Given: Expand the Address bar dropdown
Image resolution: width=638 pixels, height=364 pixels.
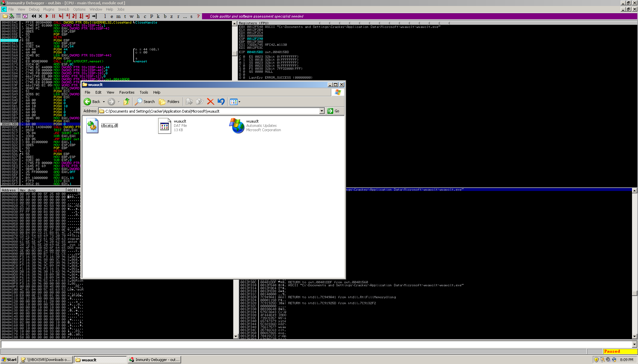Looking at the screenshot, I should coord(322,111).
